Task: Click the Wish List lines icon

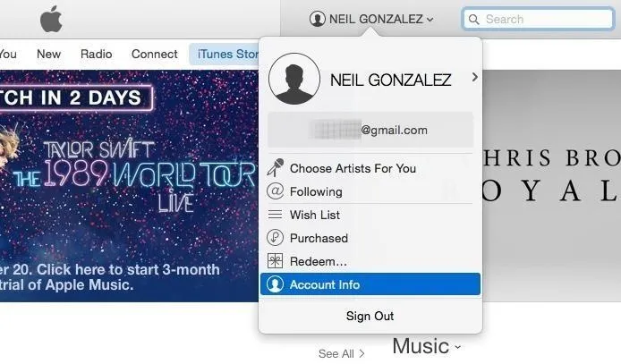Action: pyautogui.click(x=276, y=215)
